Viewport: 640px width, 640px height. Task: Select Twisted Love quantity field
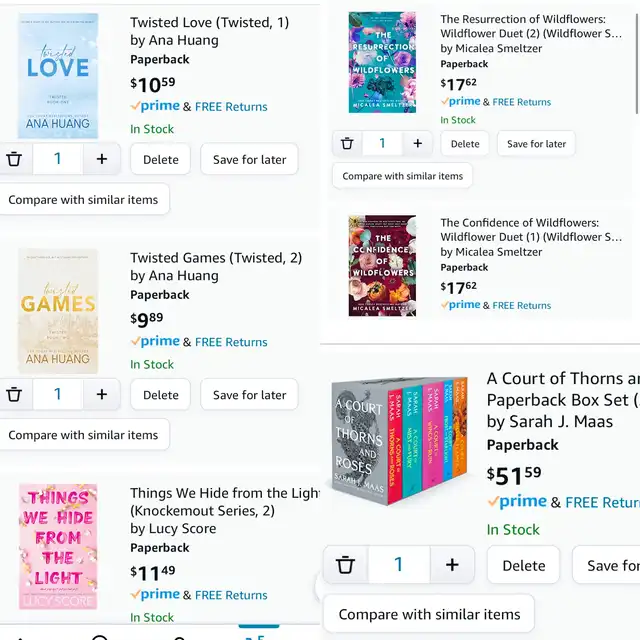tap(57, 159)
